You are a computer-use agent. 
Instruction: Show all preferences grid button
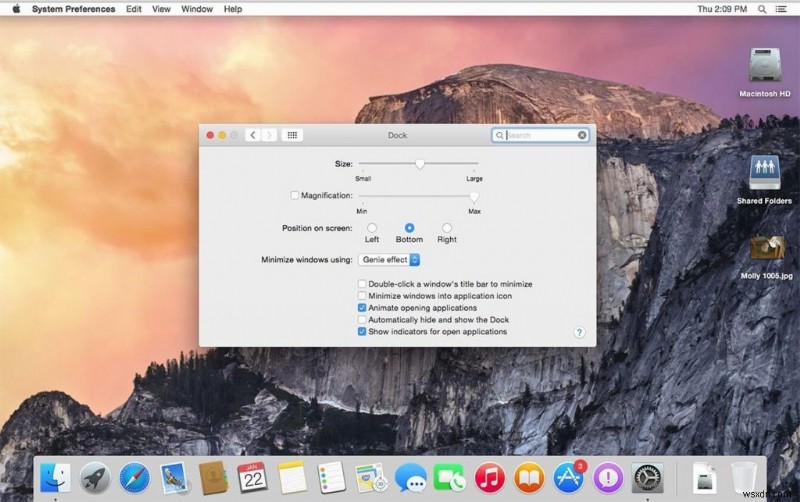pyautogui.click(x=292, y=135)
